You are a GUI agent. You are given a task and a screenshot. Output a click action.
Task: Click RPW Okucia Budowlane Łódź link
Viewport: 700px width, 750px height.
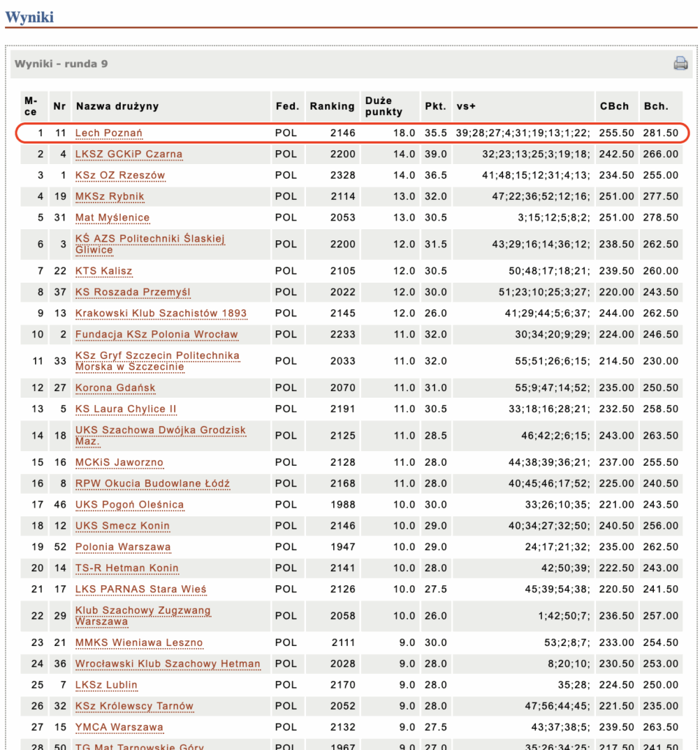(x=152, y=484)
